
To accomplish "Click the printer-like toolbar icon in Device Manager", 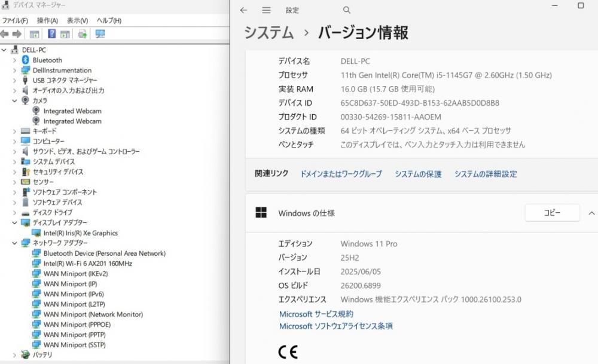I will pos(82,34).
